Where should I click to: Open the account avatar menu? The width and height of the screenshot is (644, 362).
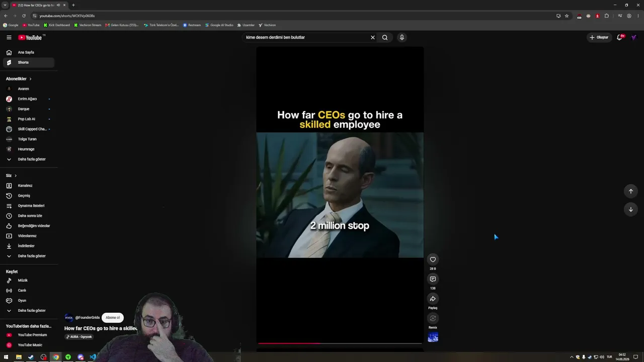(x=634, y=37)
